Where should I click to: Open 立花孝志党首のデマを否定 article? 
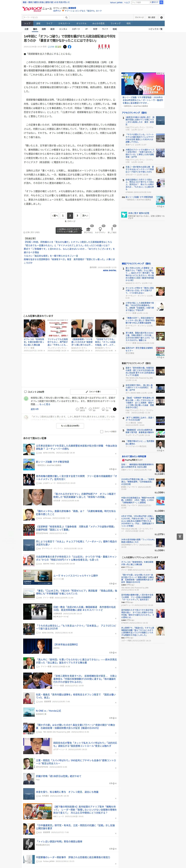click(x=77, y=447)
